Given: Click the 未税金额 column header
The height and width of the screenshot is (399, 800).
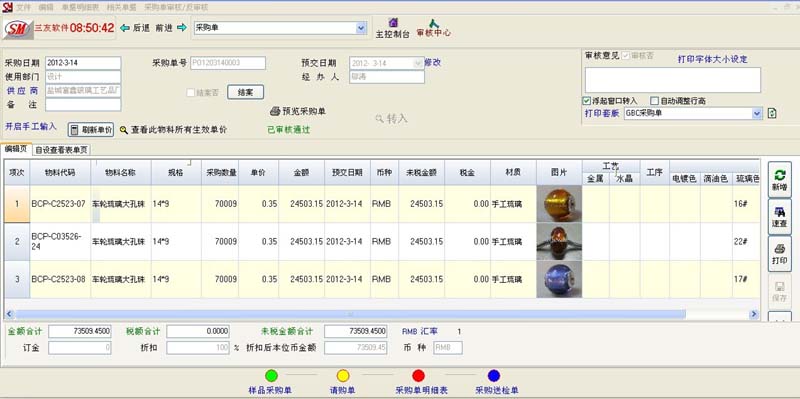Looking at the screenshot, I should click(421, 172).
